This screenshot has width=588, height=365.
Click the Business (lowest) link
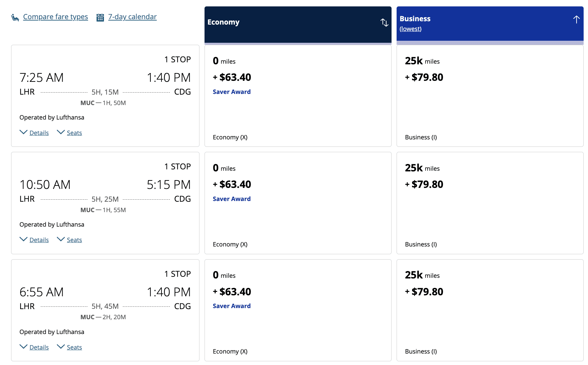click(410, 29)
